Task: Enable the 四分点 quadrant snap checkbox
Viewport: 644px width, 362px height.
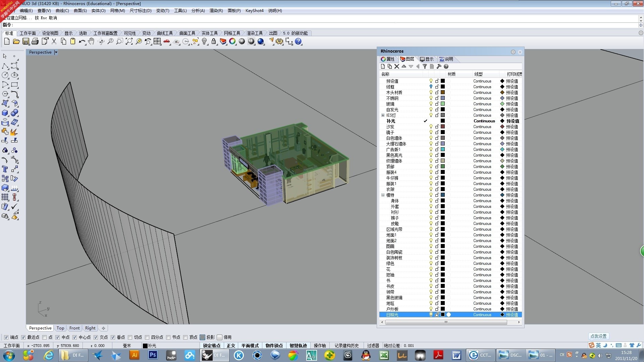Action: coord(147,337)
